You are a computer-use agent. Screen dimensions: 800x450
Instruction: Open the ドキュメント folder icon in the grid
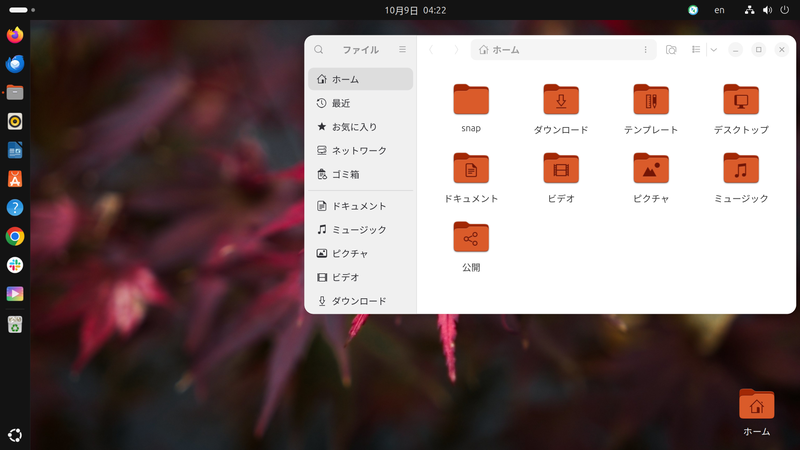click(x=471, y=169)
